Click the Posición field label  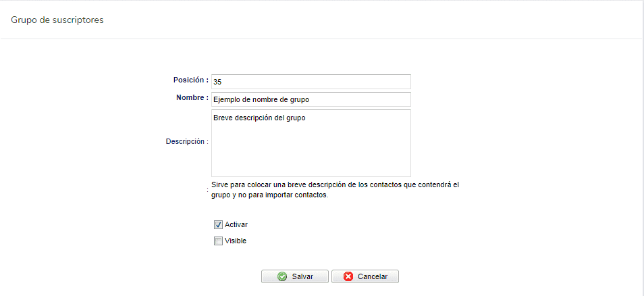191,80
